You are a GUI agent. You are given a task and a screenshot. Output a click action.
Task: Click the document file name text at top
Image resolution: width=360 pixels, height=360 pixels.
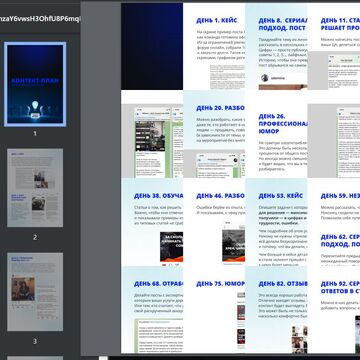40,18
